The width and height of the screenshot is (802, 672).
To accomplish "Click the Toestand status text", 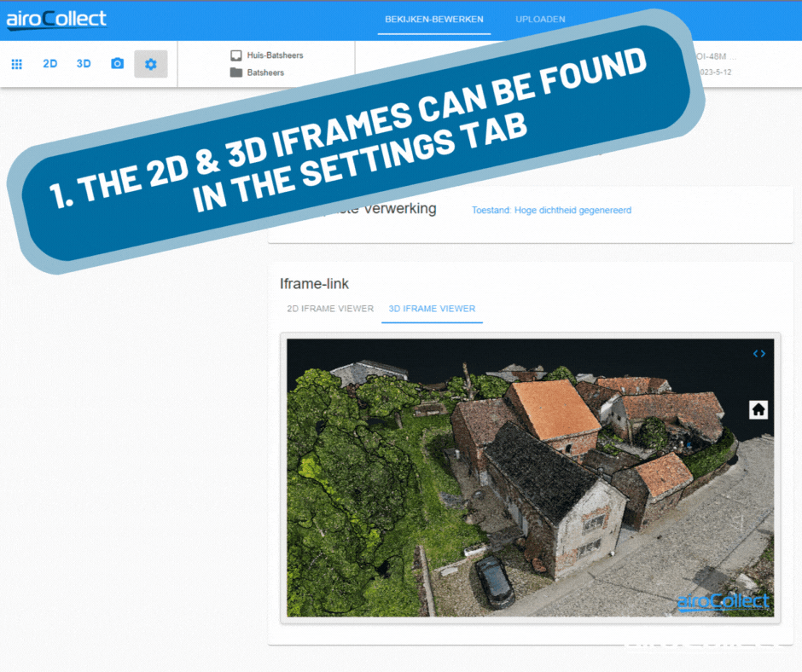I will tap(551, 210).
